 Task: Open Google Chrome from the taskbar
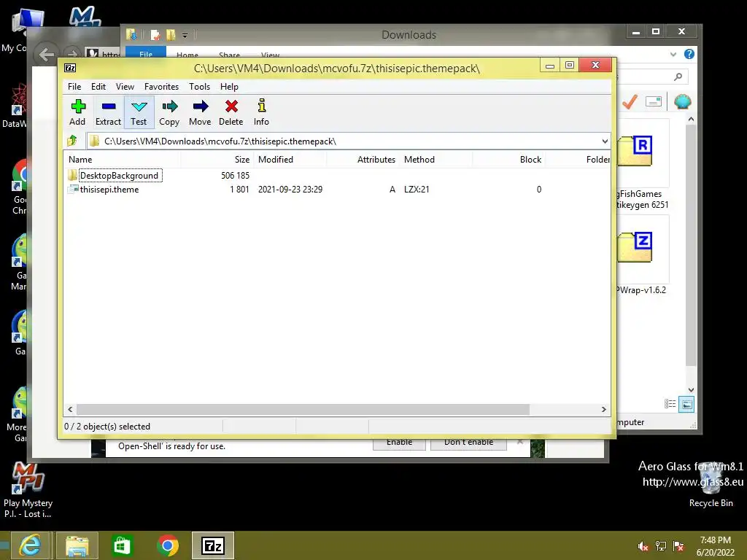[x=168, y=545]
